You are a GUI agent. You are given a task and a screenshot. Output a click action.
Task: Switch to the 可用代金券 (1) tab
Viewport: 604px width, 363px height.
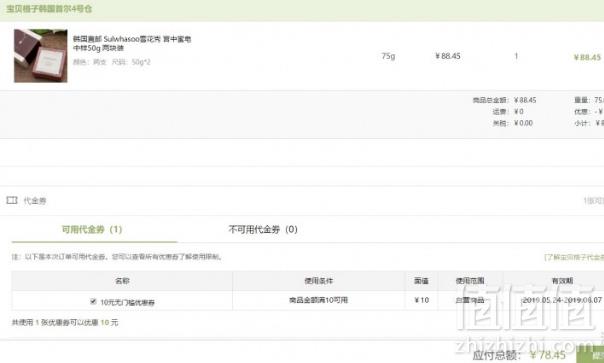[92, 230]
